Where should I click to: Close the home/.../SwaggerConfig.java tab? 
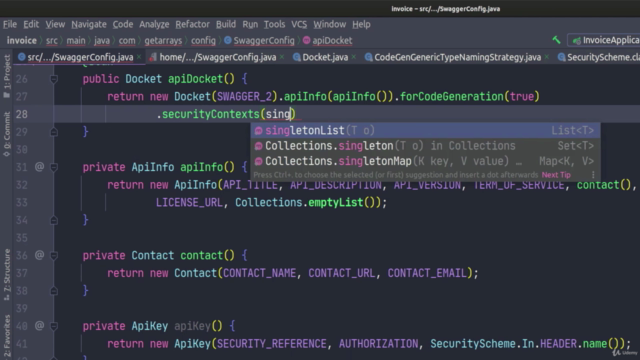coord(282,57)
